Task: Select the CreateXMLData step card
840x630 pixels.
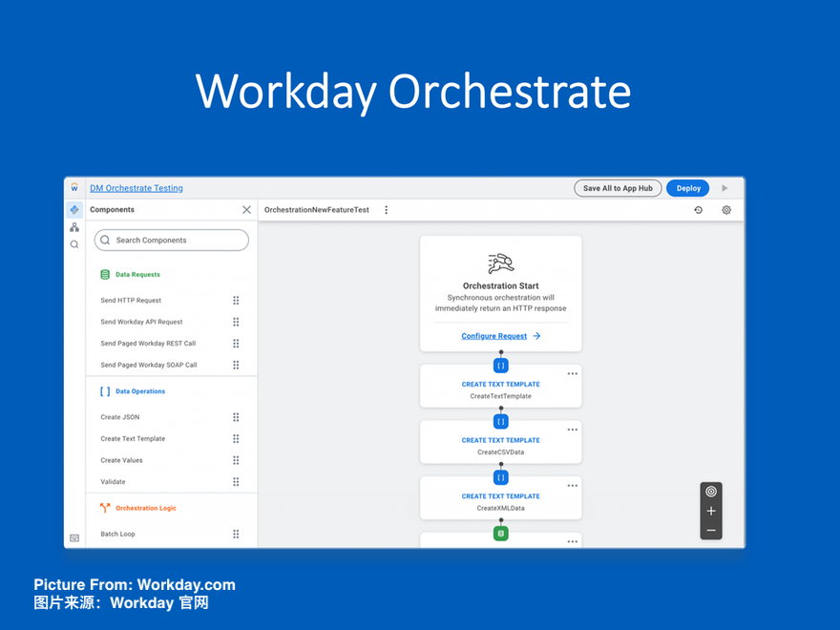Action: click(x=501, y=498)
